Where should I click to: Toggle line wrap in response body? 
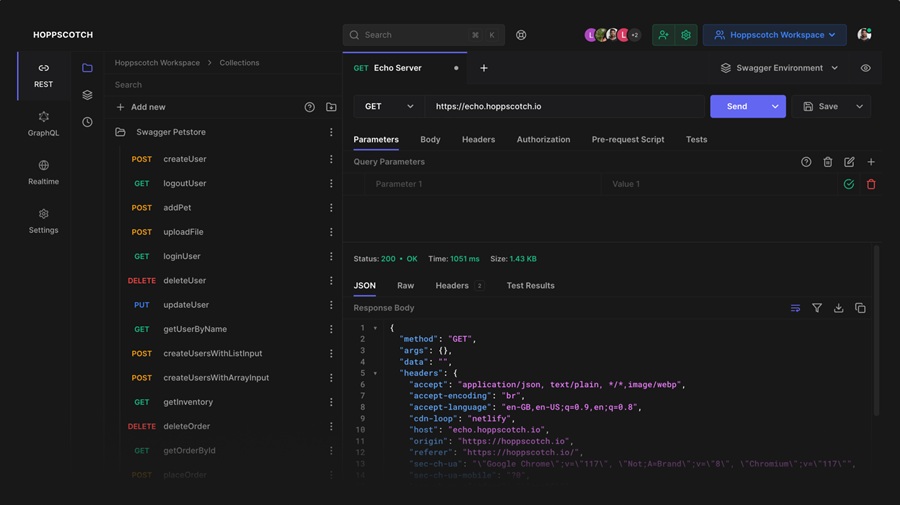[x=795, y=308]
